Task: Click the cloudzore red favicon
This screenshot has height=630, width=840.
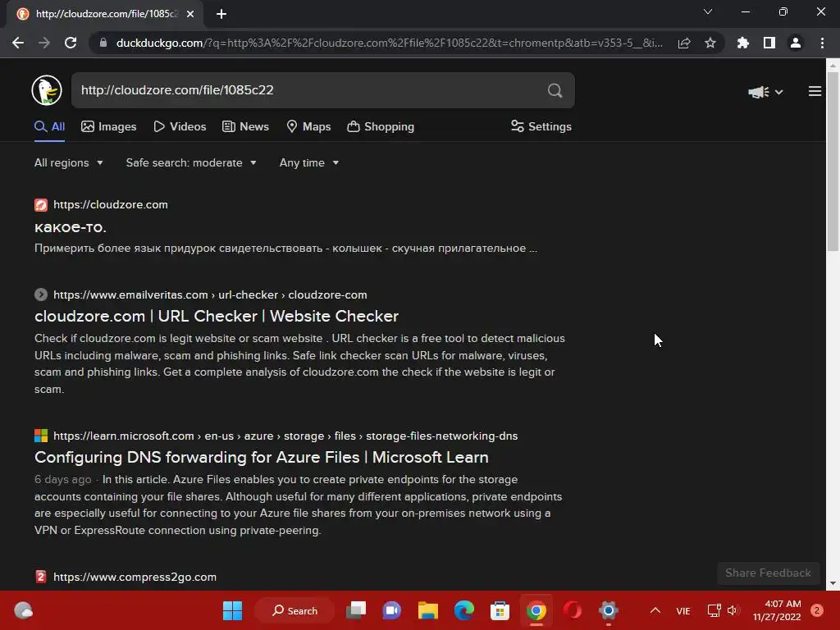Action: coord(41,204)
